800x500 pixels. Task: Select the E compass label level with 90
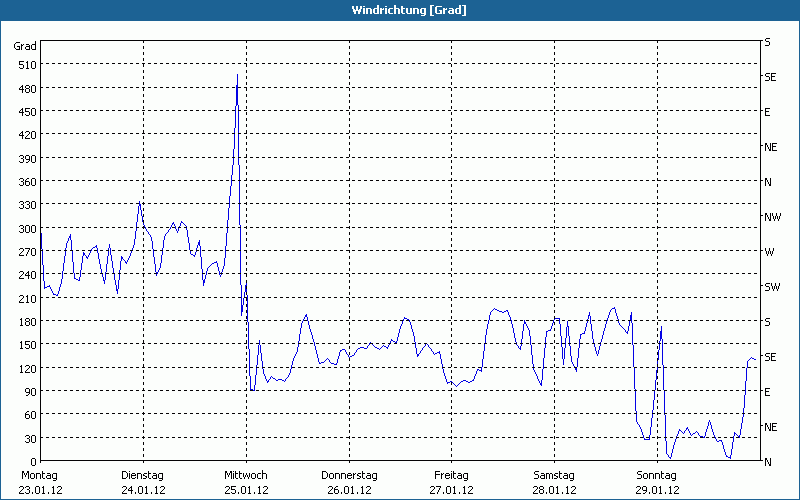pos(767,392)
